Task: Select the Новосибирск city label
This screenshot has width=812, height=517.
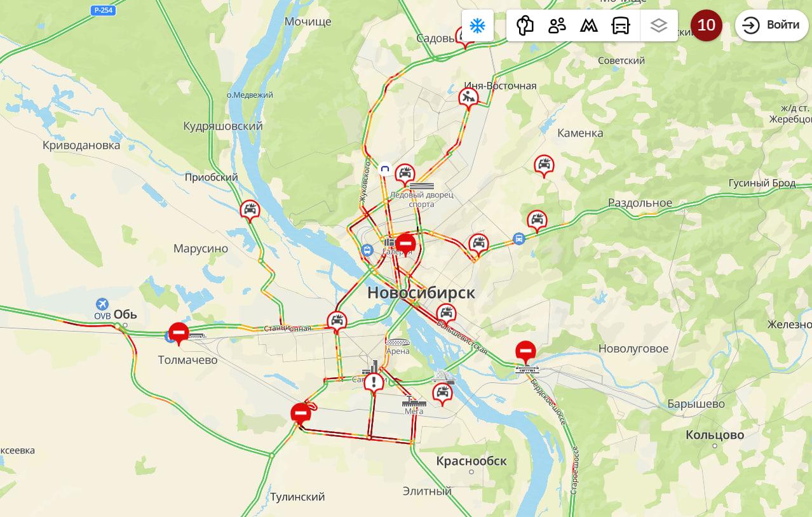Action: (x=421, y=293)
